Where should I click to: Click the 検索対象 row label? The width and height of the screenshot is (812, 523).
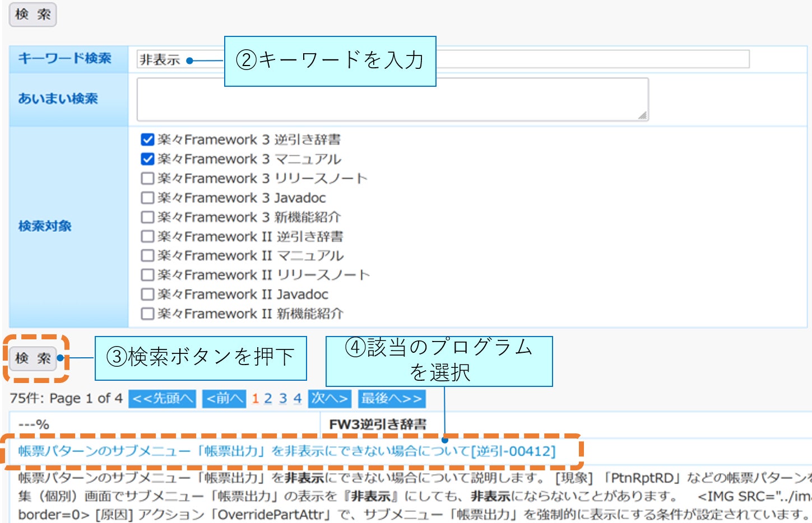[x=45, y=226]
